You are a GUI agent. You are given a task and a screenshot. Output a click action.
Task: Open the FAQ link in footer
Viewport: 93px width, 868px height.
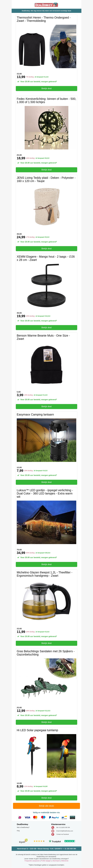[18, 831]
